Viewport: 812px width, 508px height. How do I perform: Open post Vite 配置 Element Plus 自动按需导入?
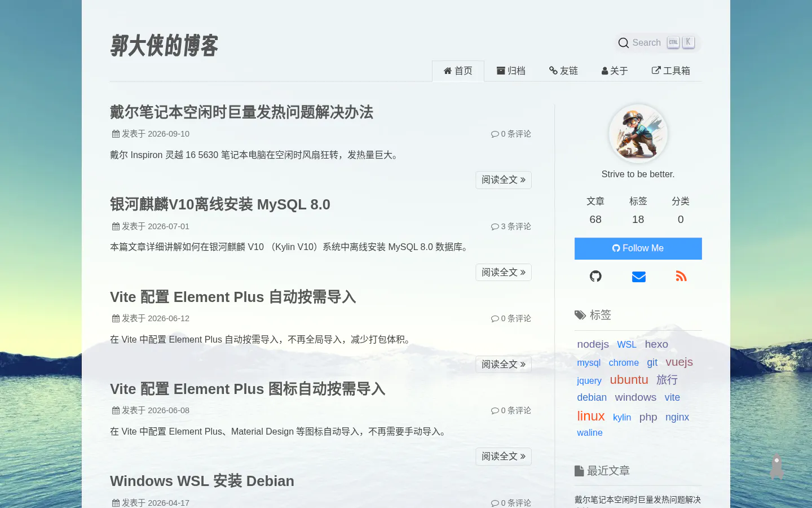(233, 297)
